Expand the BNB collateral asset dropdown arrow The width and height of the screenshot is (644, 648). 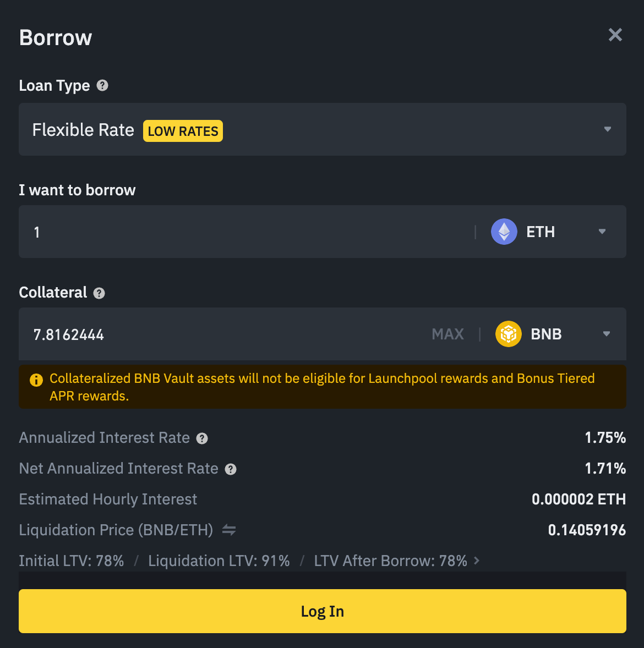606,334
